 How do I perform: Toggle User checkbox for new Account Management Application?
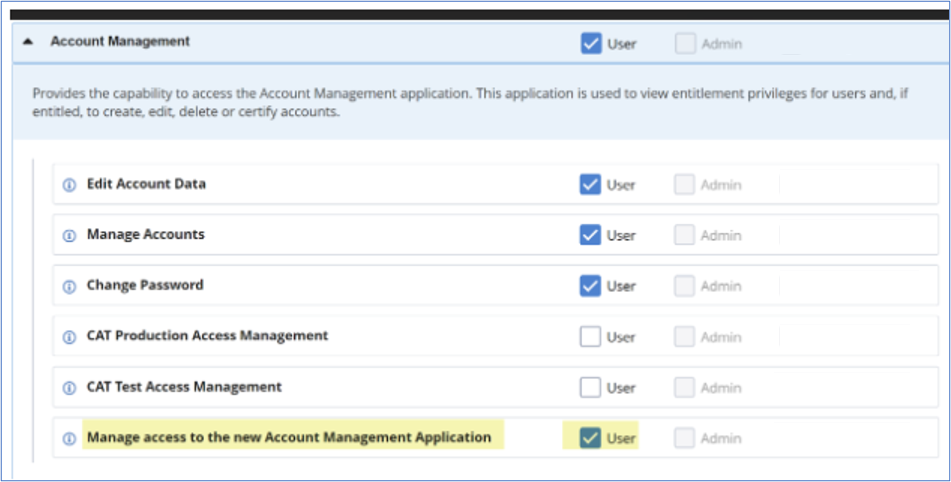pos(590,438)
